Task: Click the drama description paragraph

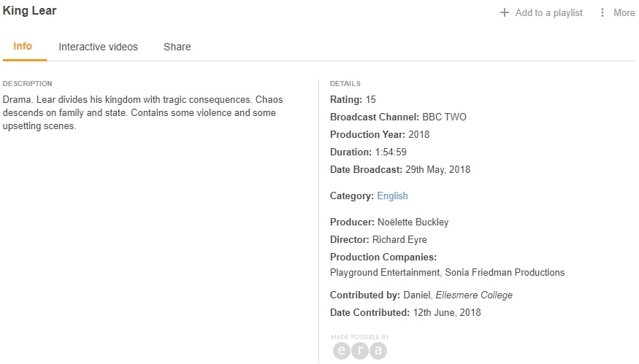Action: coord(142,112)
